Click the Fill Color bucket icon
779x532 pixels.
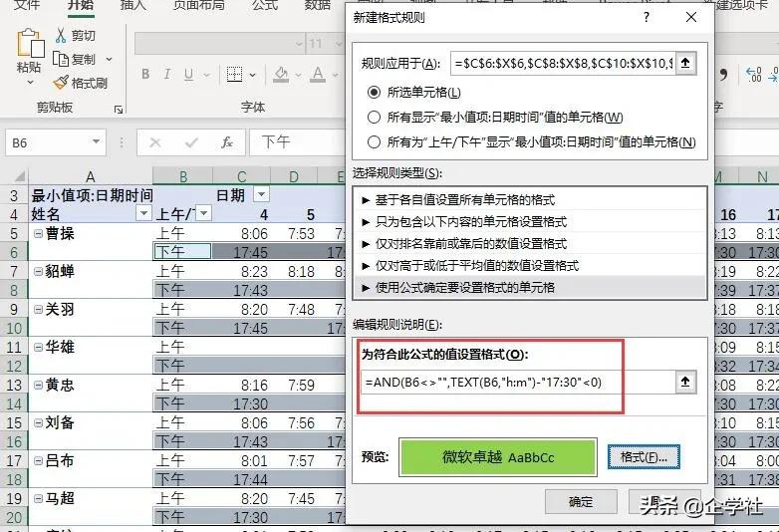coord(281,75)
